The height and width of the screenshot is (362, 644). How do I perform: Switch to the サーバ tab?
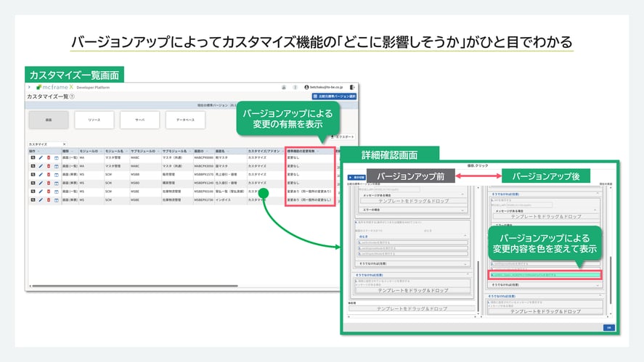click(x=139, y=120)
